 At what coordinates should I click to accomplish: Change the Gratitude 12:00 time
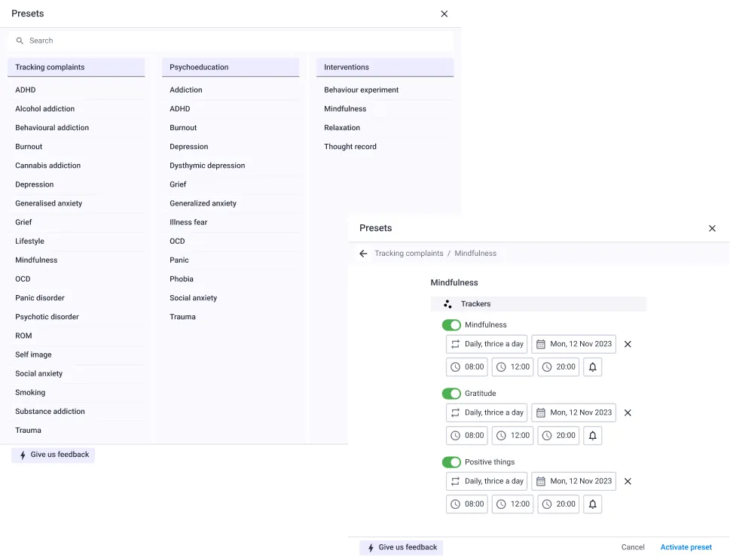[512, 435]
